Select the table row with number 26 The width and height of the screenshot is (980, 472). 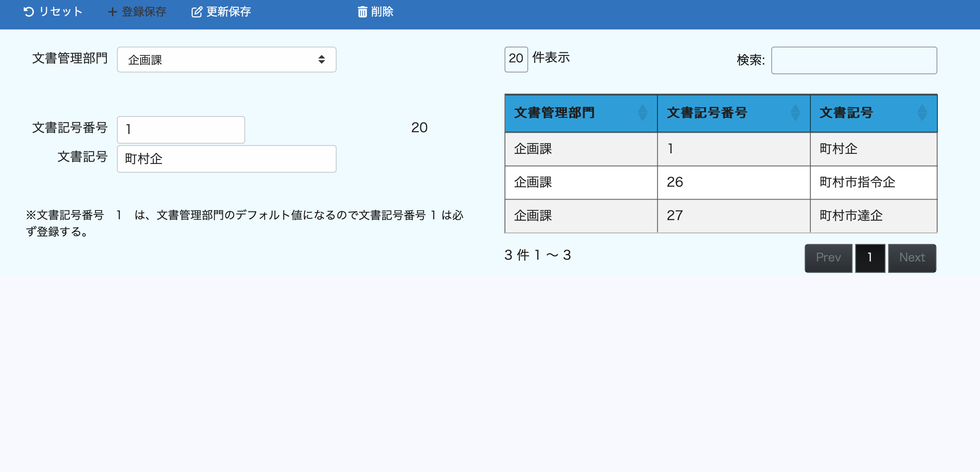tap(721, 182)
